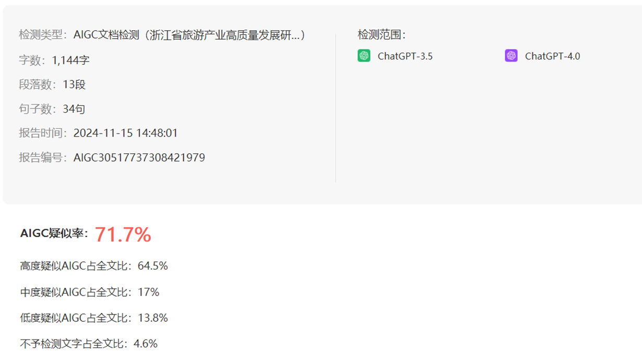Click the 句子数 34句 line

point(52,109)
